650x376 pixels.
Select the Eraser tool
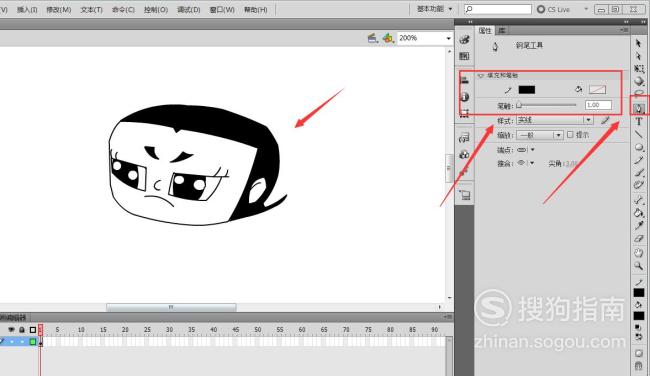639,239
